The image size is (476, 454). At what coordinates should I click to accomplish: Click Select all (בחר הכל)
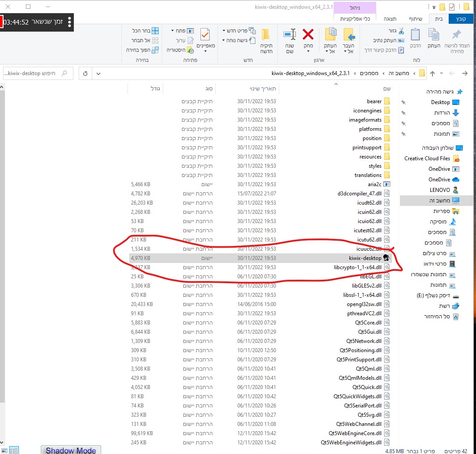coord(145,31)
